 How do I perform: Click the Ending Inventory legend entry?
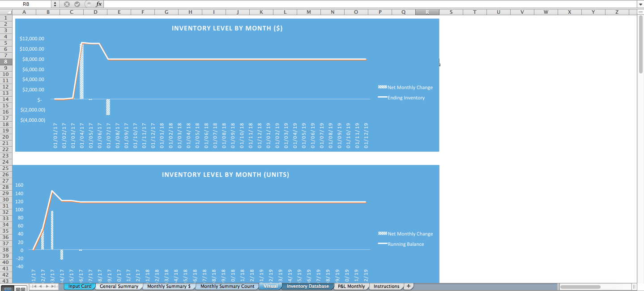pos(401,98)
